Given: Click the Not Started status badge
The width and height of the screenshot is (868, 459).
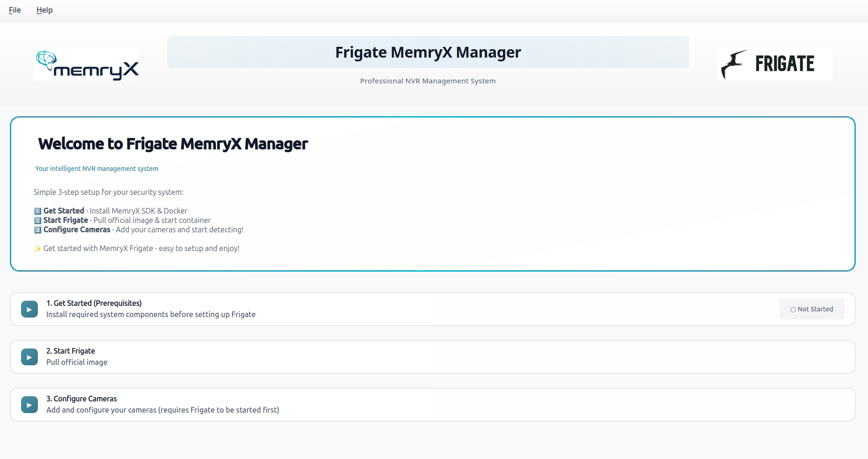Looking at the screenshot, I should (x=812, y=309).
